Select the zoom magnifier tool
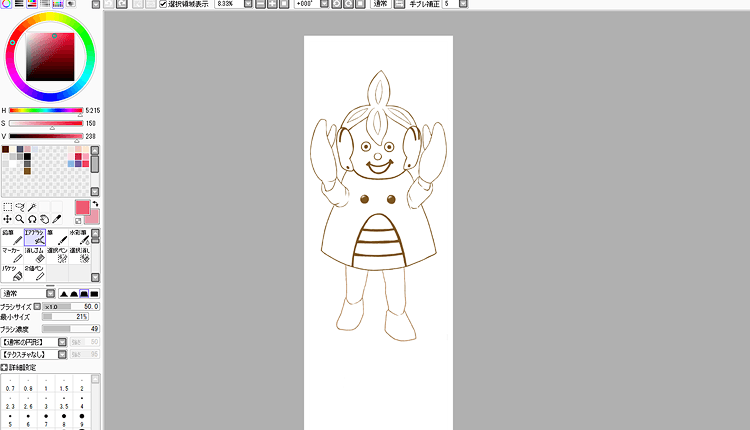 tap(20, 219)
